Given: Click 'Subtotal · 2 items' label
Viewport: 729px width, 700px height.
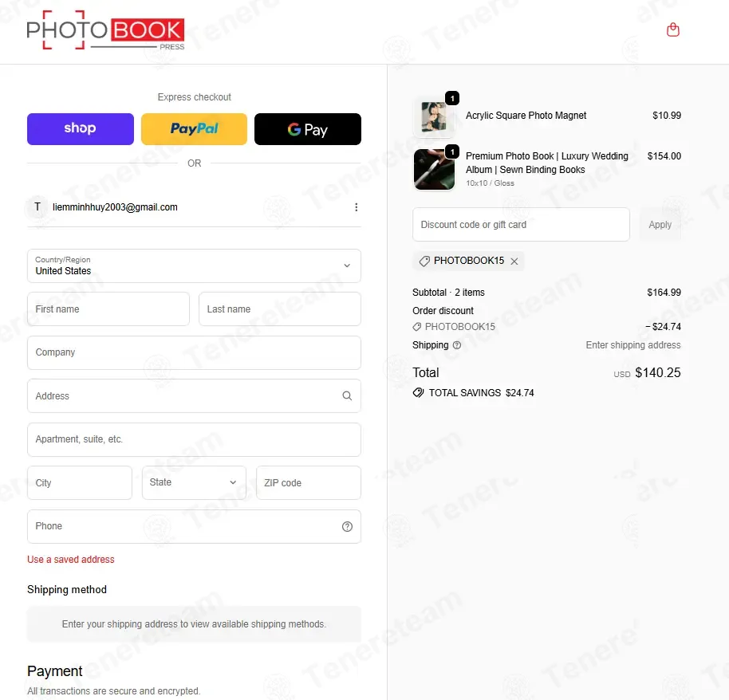Looking at the screenshot, I should pyautogui.click(x=448, y=293).
